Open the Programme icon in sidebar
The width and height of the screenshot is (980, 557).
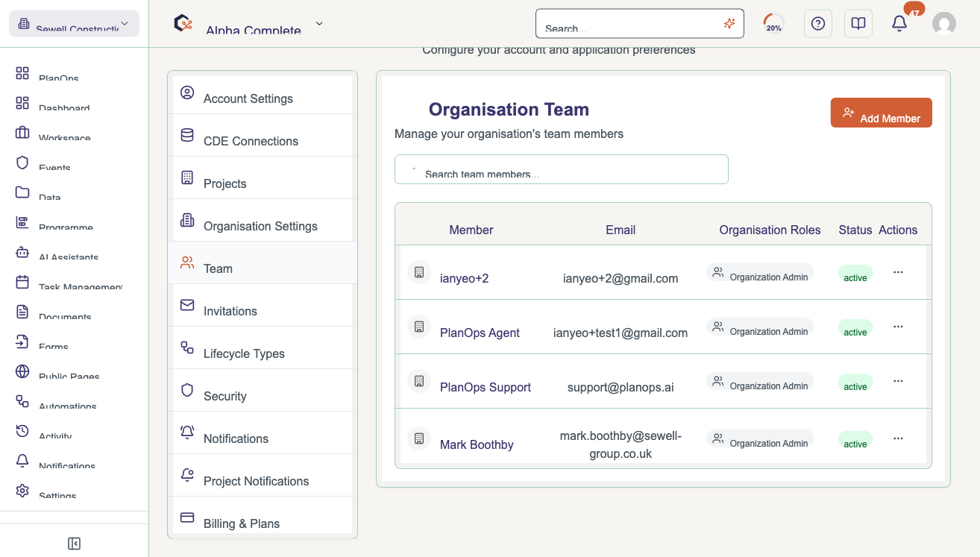click(22, 222)
